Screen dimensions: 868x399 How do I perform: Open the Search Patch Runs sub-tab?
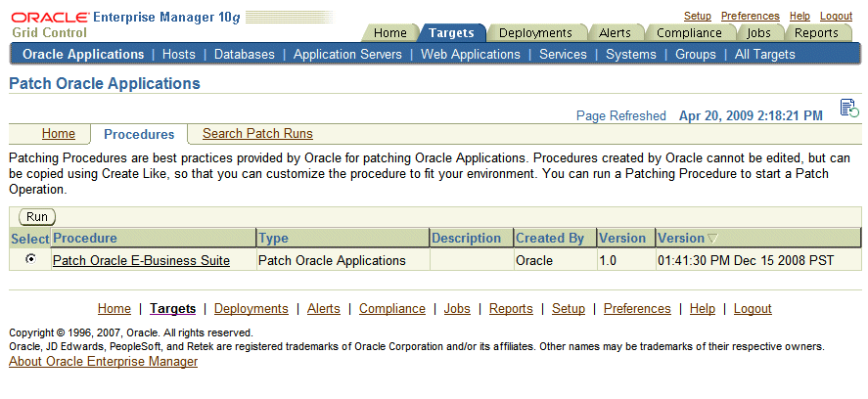pos(257,133)
